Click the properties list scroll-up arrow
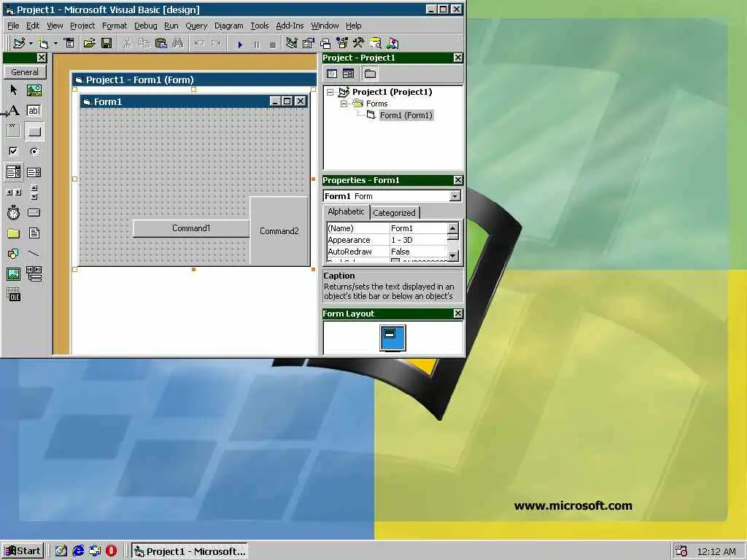Image resolution: width=747 pixels, height=560 pixels. tap(454, 227)
